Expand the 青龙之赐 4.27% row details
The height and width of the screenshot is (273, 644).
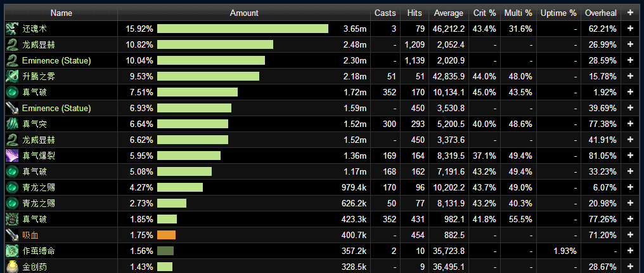coord(631,188)
